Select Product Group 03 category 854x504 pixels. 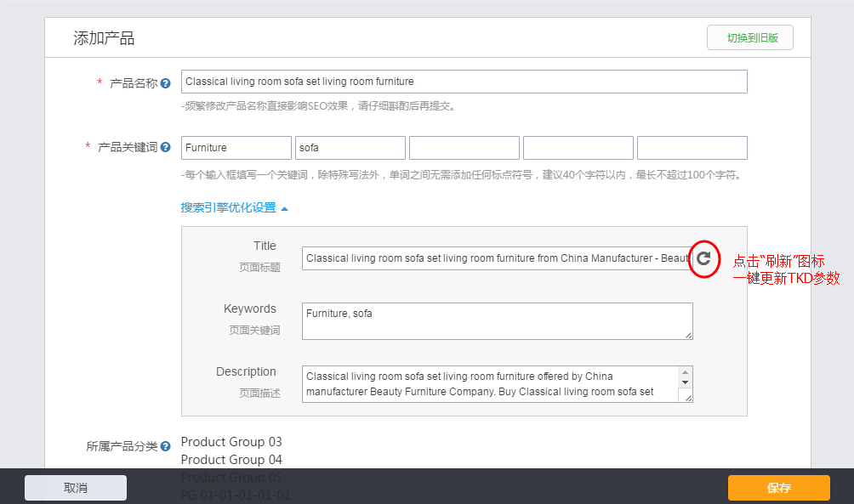[x=231, y=442]
